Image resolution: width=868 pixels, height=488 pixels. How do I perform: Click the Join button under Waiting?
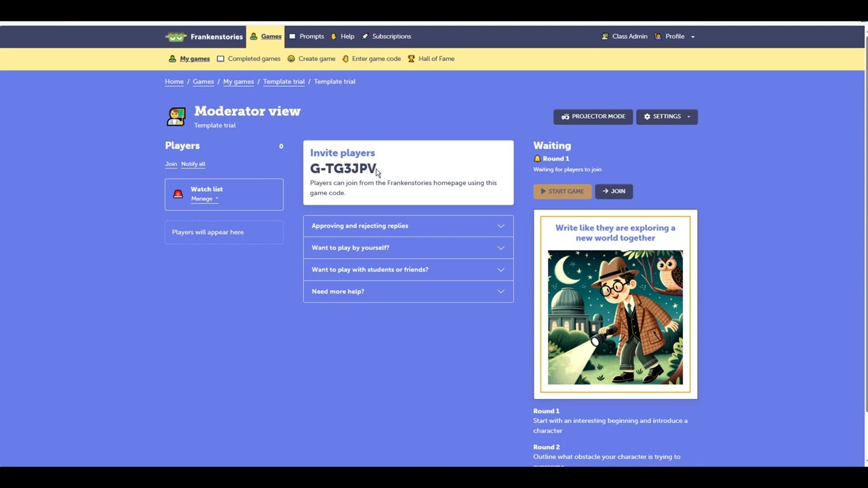click(x=614, y=191)
